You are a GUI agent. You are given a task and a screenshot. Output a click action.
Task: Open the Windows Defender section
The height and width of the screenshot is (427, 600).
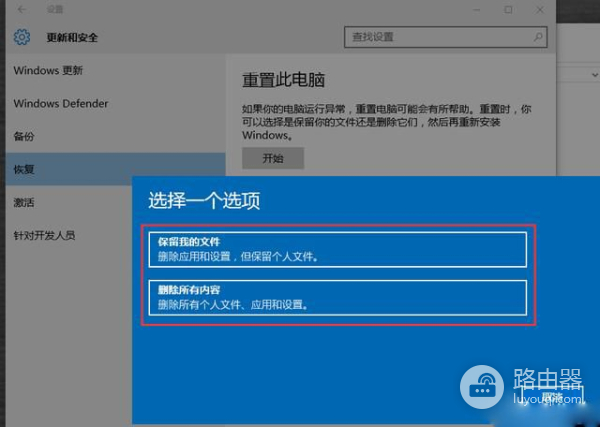pyautogui.click(x=61, y=103)
